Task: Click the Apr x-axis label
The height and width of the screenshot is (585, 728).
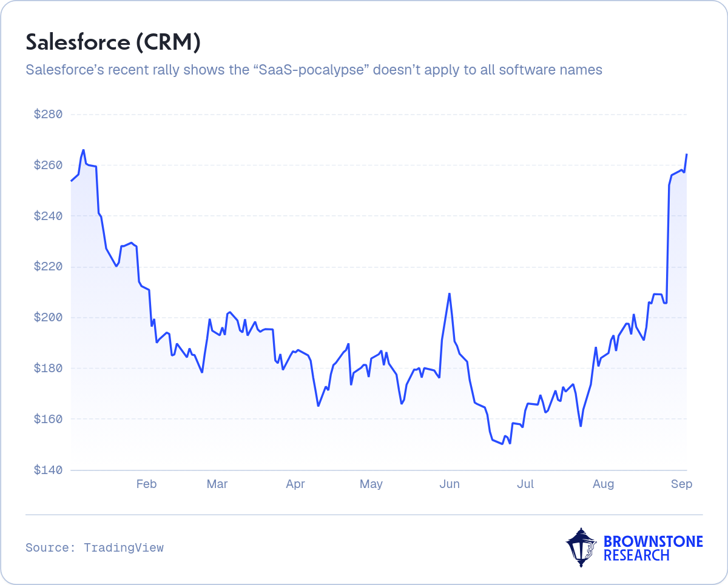Action: 295,484
